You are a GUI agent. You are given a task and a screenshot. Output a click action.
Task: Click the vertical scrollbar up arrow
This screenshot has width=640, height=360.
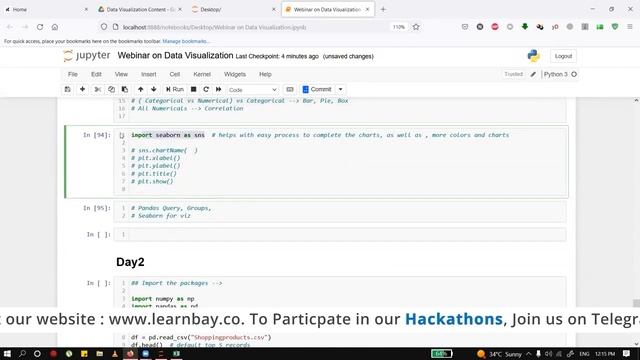click(x=636, y=100)
